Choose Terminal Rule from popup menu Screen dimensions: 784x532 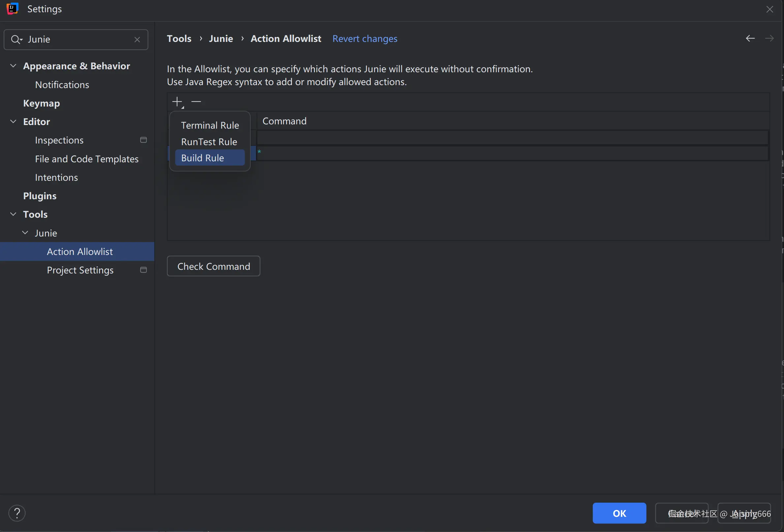[210, 125]
